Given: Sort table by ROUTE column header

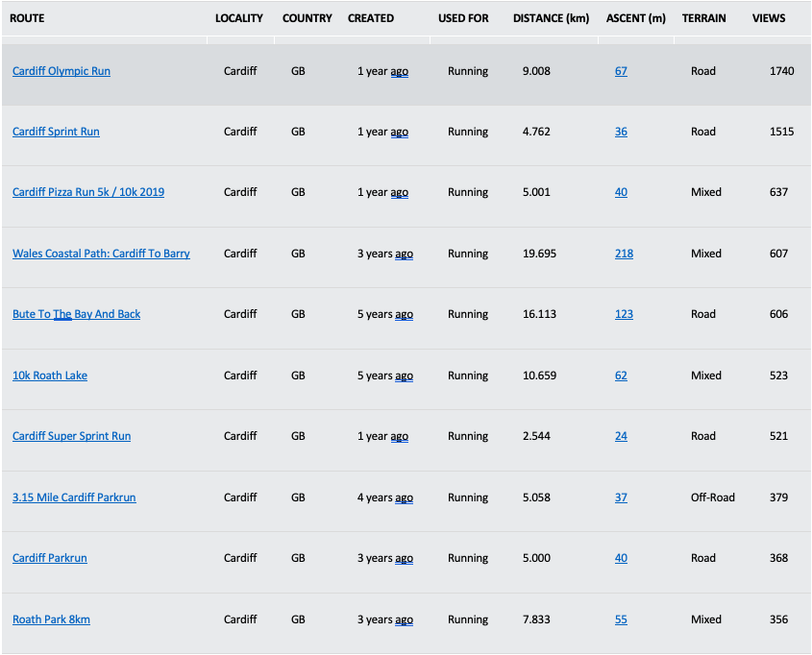Looking at the screenshot, I should pos(27,18).
